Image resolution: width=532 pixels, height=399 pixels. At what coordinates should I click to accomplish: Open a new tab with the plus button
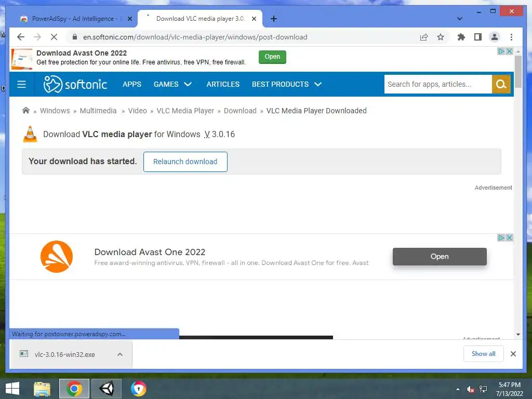(x=274, y=19)
